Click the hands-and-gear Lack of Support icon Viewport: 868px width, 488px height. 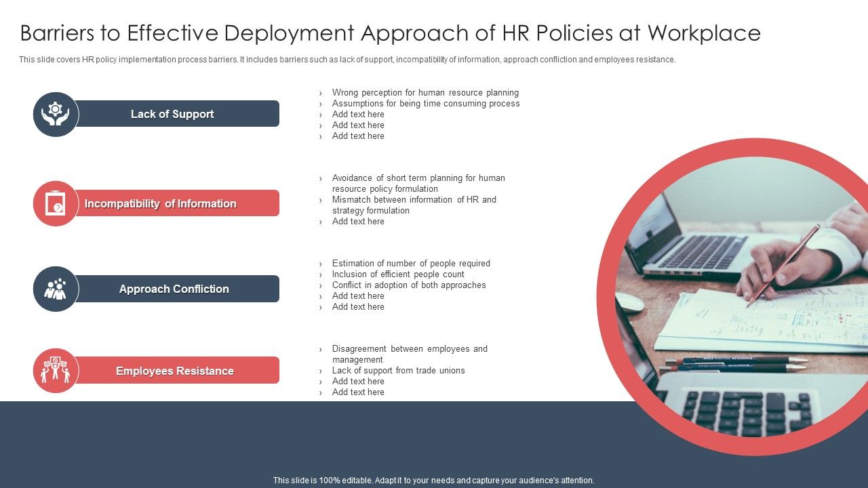56,114
